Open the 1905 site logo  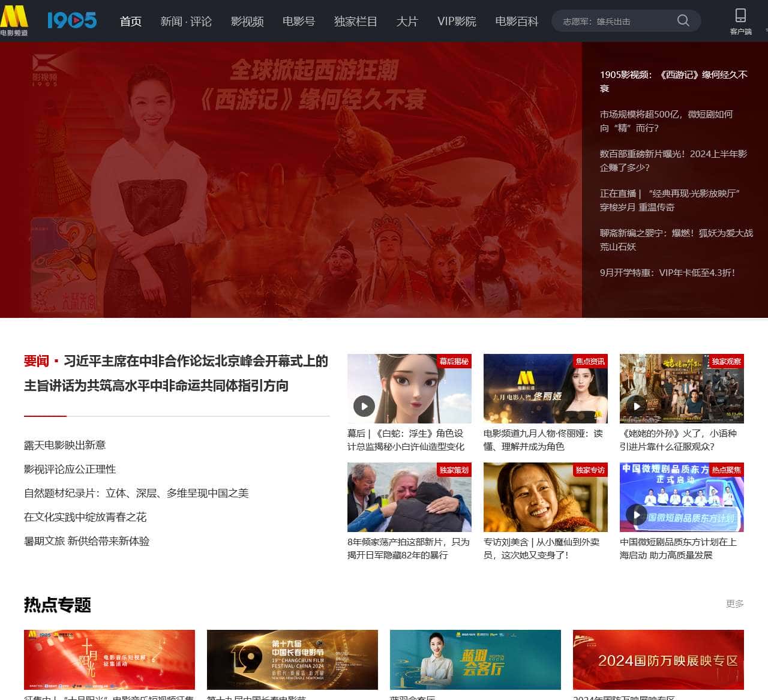click(72, 21)
